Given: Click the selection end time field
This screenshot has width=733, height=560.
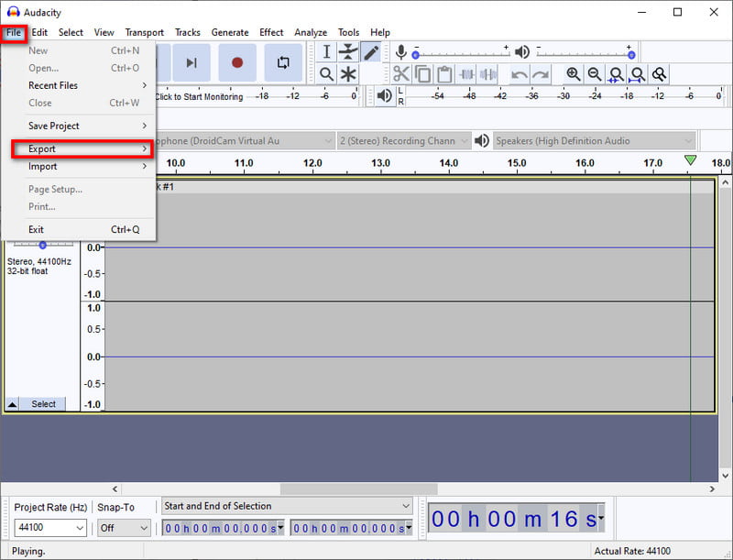Looking at the screenshot, I should pyautogui.click(x=351, y=528).
